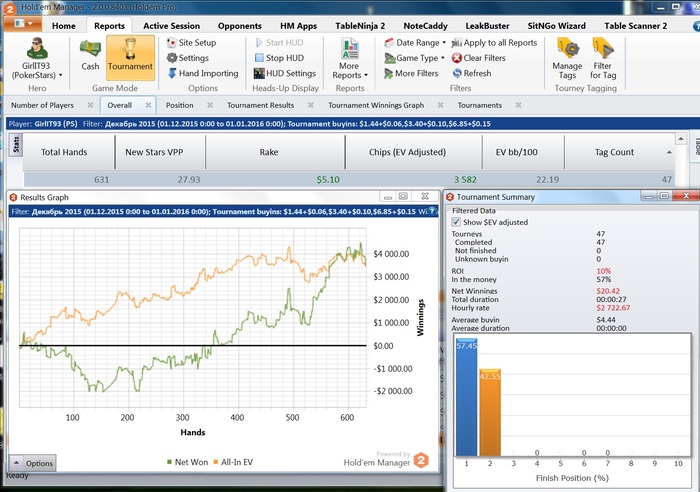Click the blue first-place finish bar
700x492 pixels.
tap(467, 397)
